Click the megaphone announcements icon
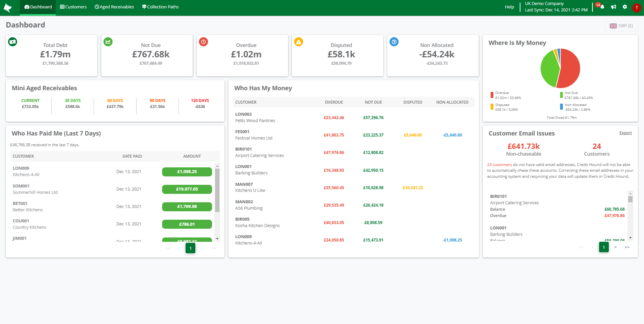The width and height of the screenshot is (644, 324). 613,7
